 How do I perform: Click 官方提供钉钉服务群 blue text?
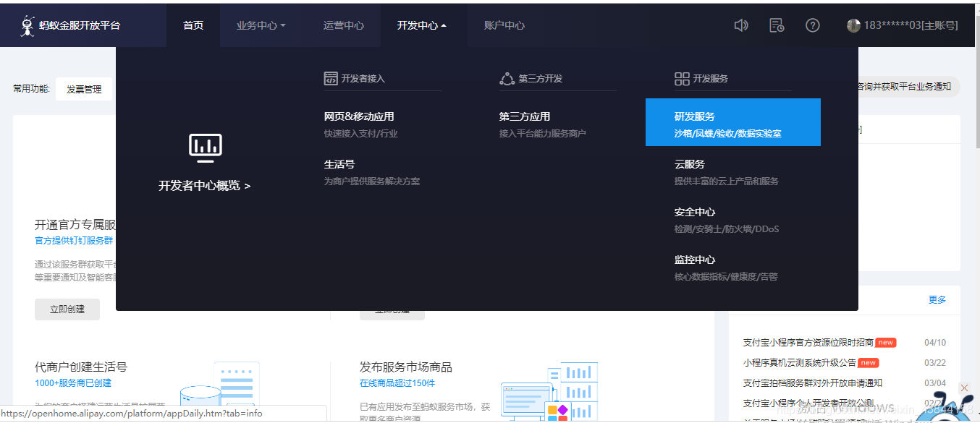tap(74, 240)
